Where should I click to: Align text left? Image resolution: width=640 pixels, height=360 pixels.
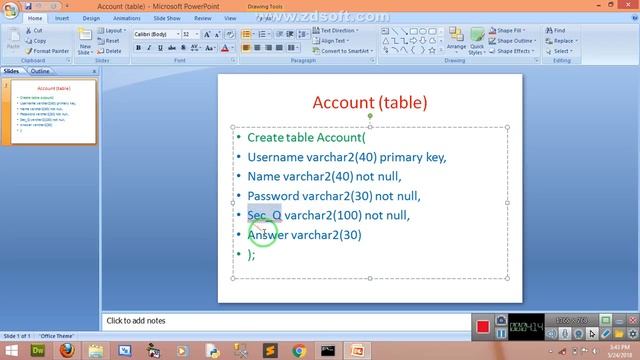coord(246,48)
